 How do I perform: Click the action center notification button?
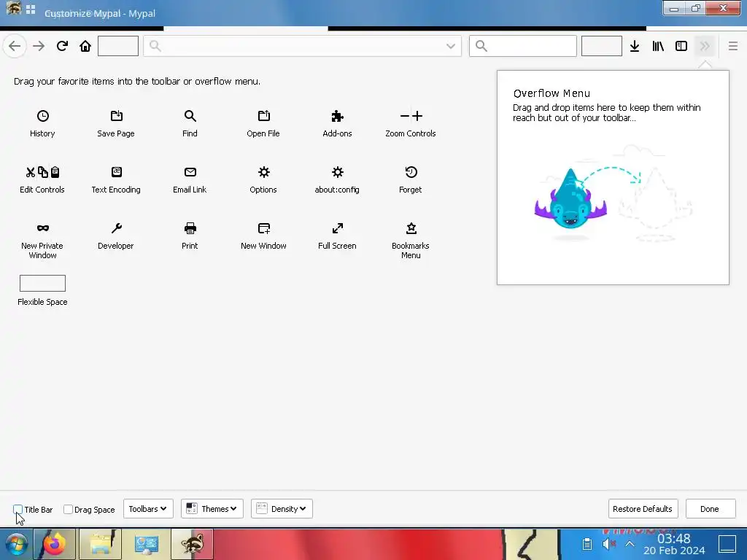pyautogui.click(x=727, y=544)
